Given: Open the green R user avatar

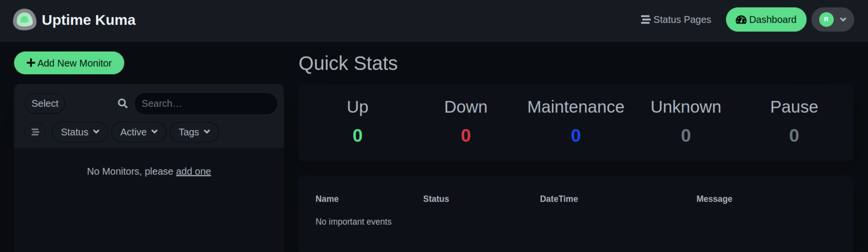Looking at the screenshot, I should [x=827, y=19].
